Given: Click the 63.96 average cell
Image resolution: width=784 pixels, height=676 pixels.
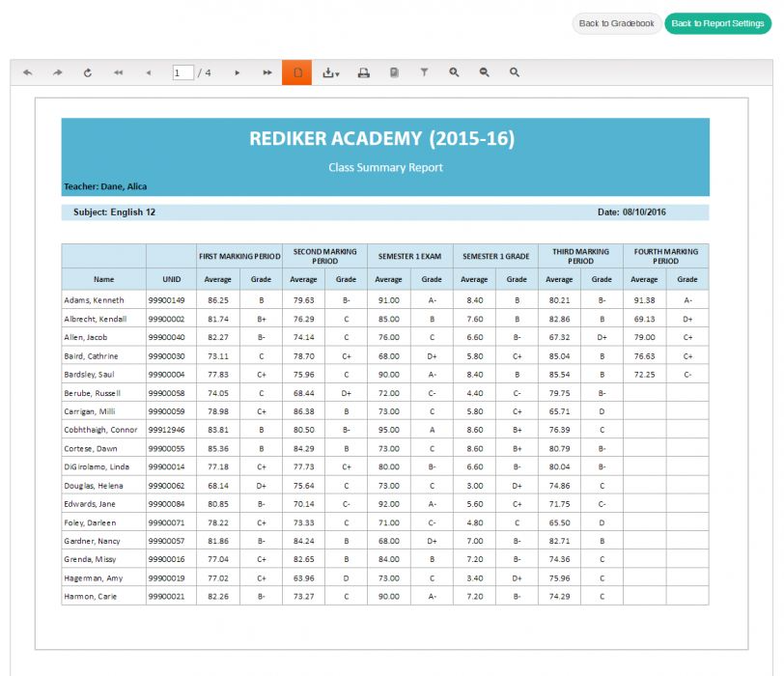Looking at the screenshot, I should tap(303, 578).
